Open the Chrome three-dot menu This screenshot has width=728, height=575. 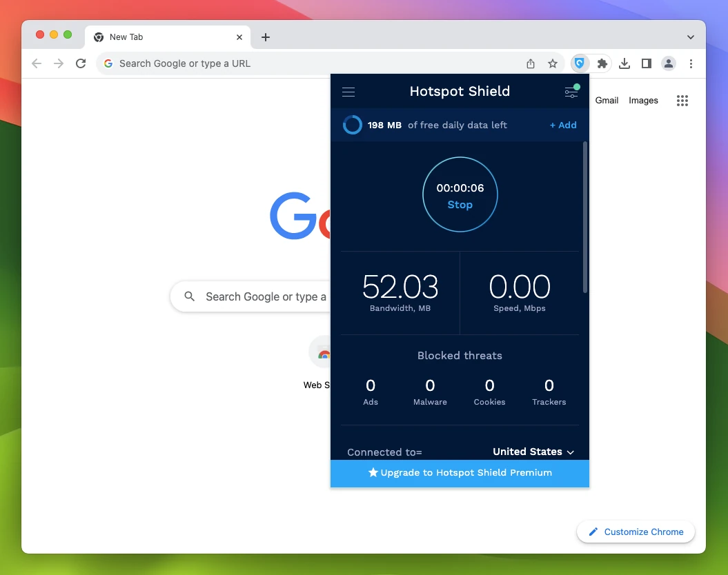coord(691,63)
